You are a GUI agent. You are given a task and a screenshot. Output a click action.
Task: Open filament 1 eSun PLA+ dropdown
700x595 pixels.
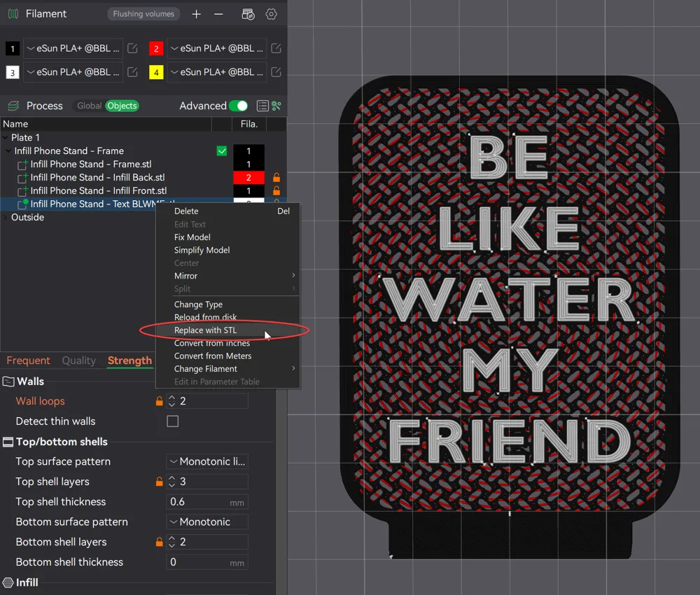point(73,48)
